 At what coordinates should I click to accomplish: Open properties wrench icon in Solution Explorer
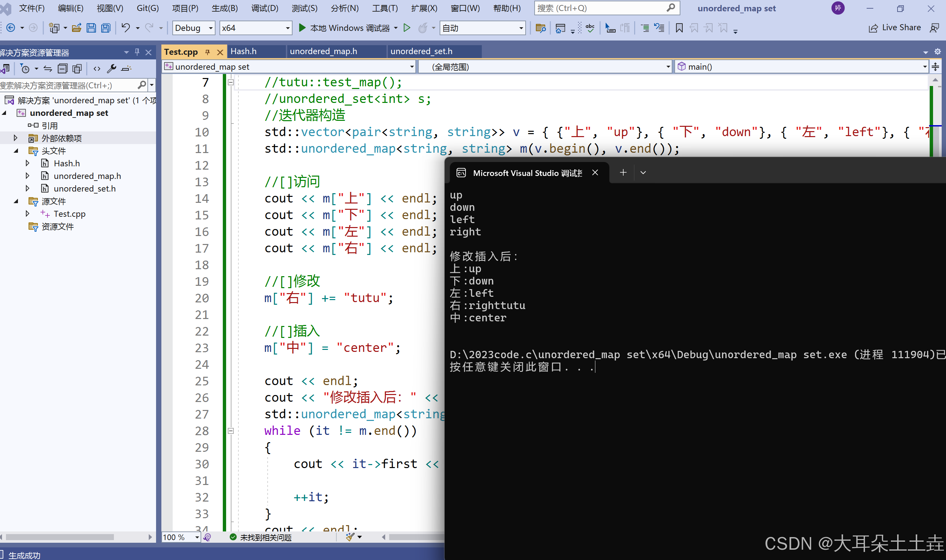pos(111,69)
